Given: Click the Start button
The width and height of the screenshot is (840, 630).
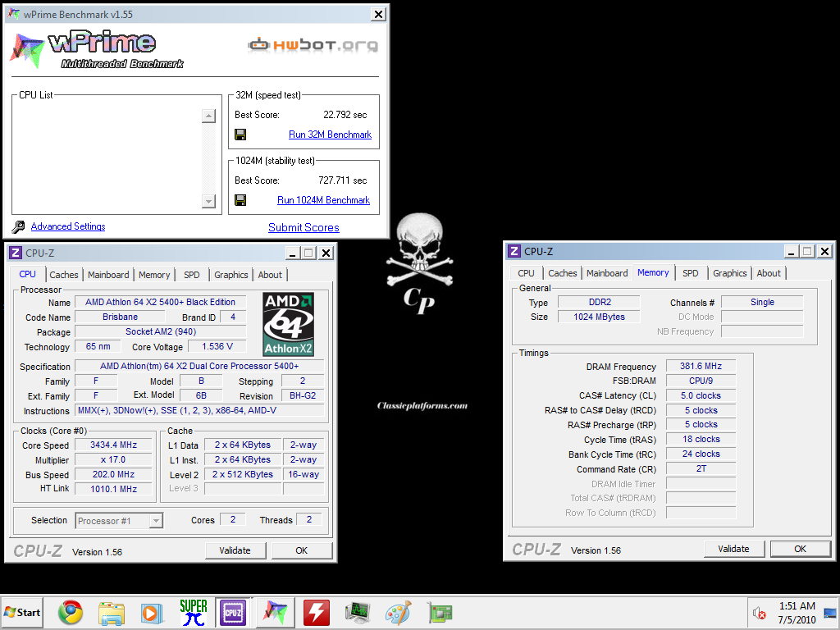Looking at the screenshot, I should (x=22, y=612).
